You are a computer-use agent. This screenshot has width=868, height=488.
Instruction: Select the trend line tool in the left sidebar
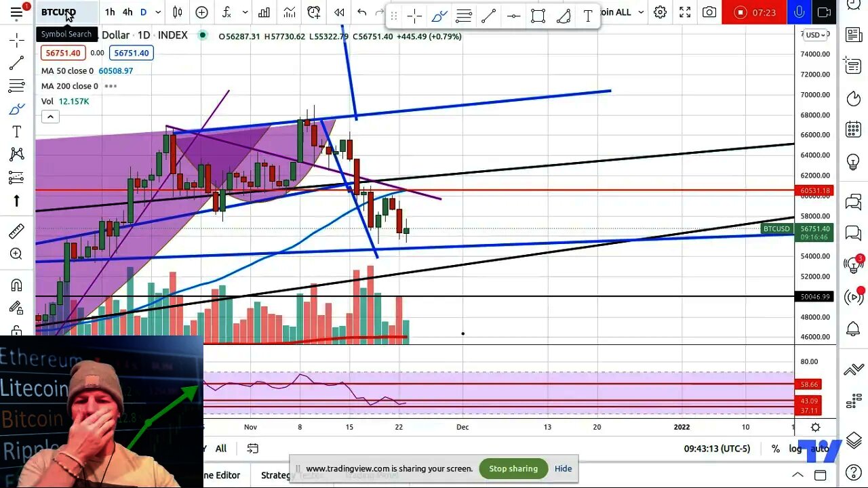point(16,64)
